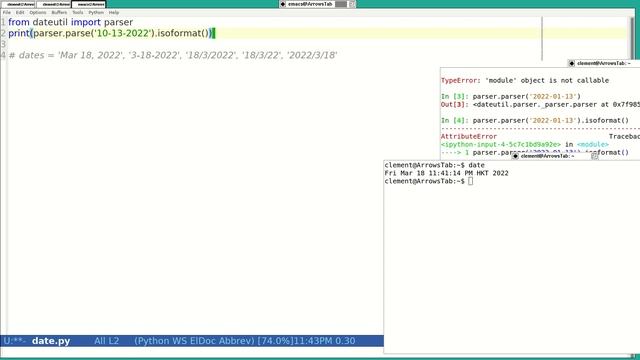
Task: Open the Edit menu in Emacs
Action: [20, 13]
